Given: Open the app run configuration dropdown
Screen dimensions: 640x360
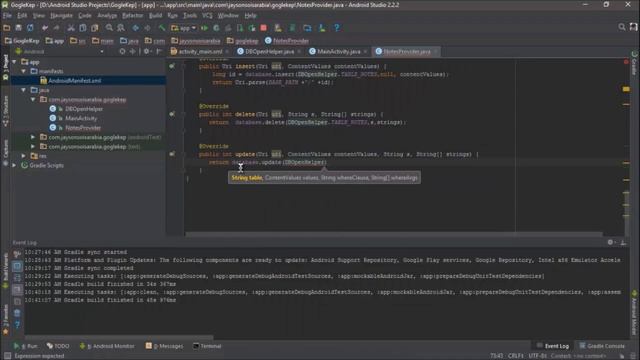Looking at the screenshot, I should (x=184, y=28).
